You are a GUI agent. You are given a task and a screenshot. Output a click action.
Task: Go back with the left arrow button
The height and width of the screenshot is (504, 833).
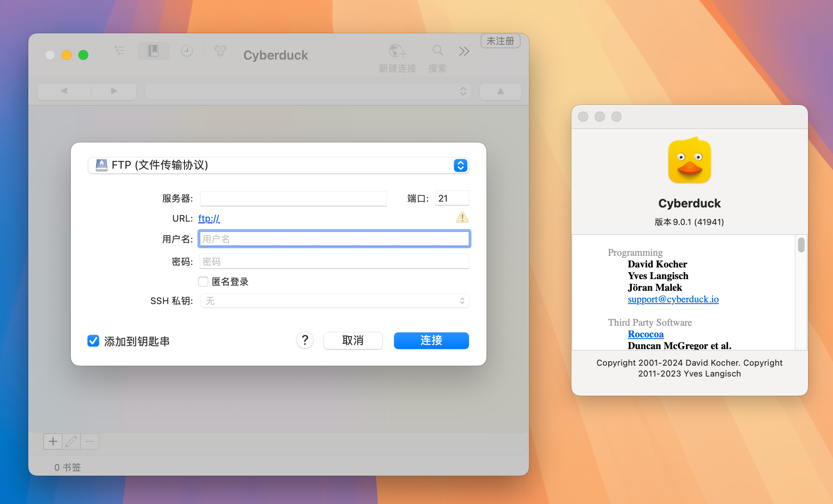(x=64, y=91)
